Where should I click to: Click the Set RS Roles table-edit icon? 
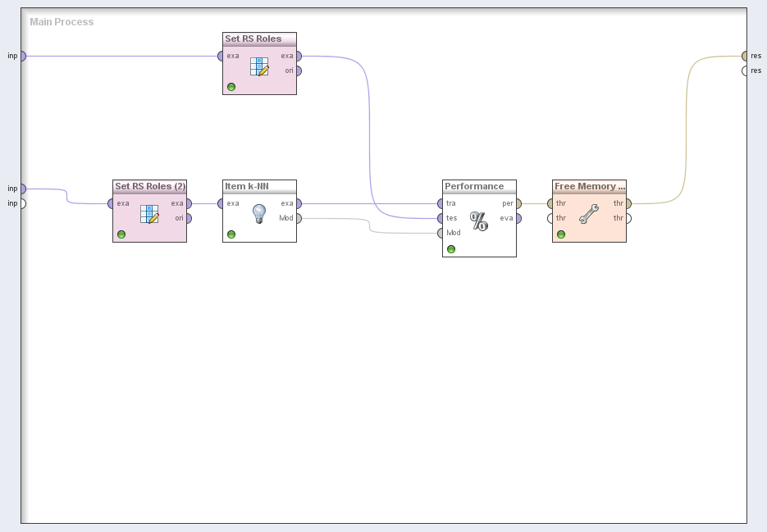259,66
